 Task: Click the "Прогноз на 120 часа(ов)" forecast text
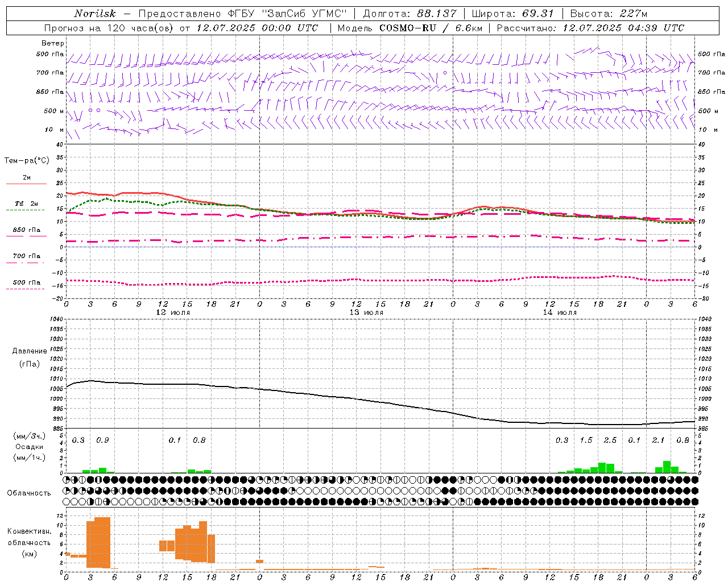click(110, 28)
